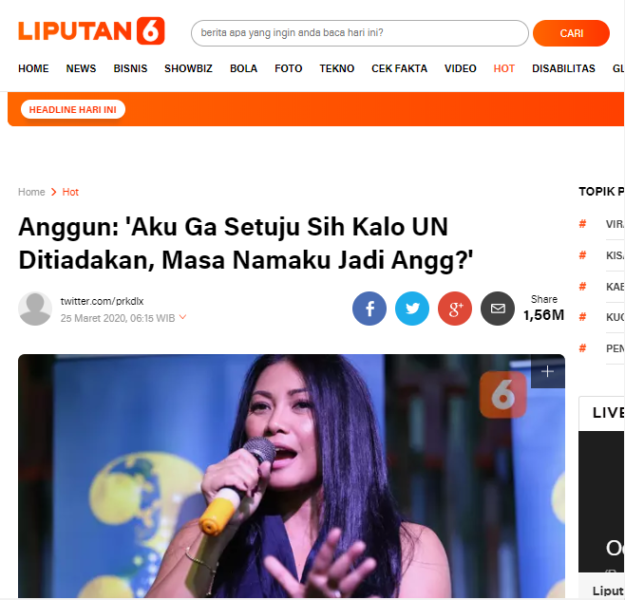Expand photo with plus icon

(547, 371)
